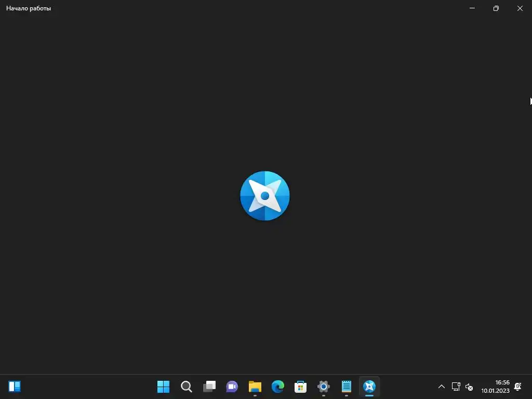Open the taskbar Search magnifier
Screen dimensions: 532x399
[x=187, y=387]
